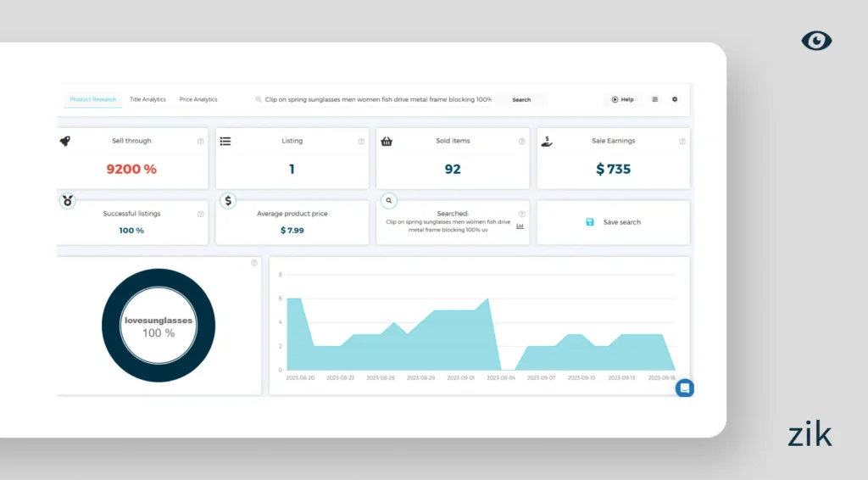Click the basket icon on Sold items card
The width and height of the screenshot is (868, 480).
pyautogui.click(x=387, y=142)
